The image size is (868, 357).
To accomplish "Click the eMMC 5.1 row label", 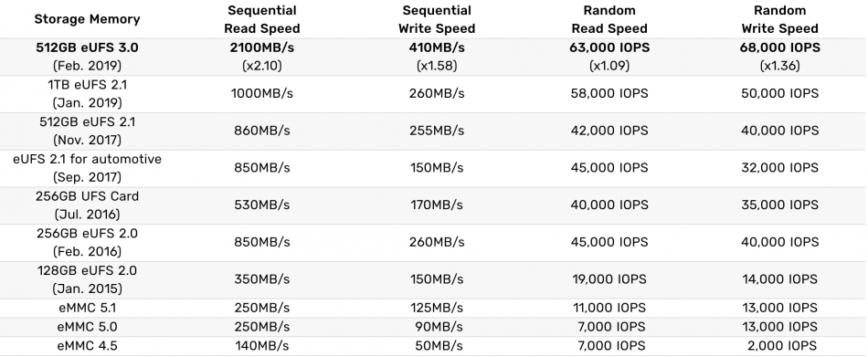I will point(87,309).
